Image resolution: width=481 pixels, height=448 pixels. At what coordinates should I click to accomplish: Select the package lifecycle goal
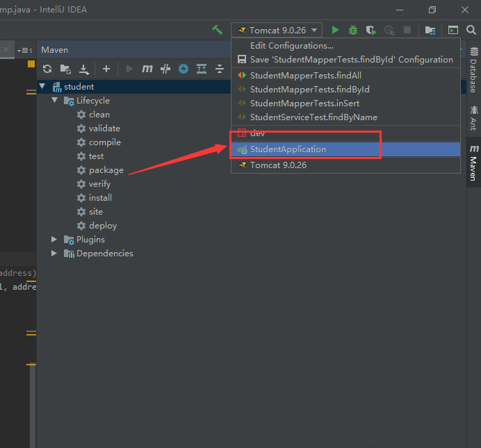click(x=106, y=170)
